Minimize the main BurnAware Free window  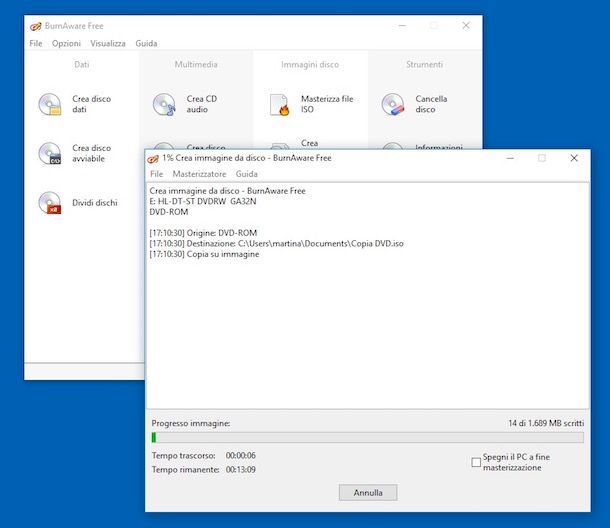click(402, 26)
